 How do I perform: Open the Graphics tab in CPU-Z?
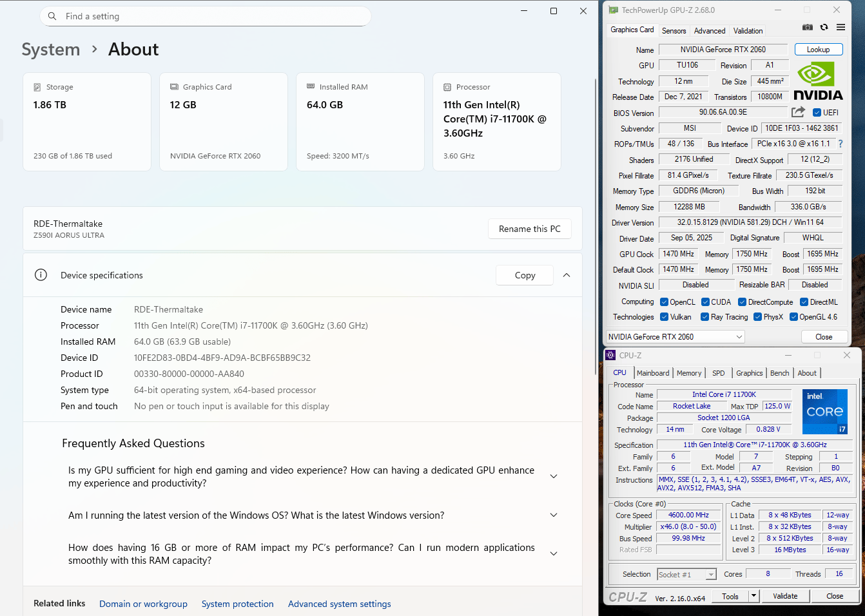(749, 373)
